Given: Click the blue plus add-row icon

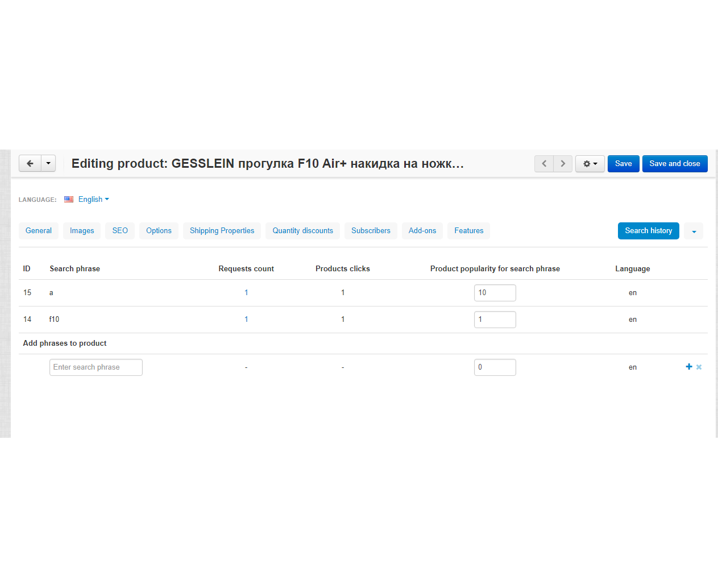Looking at the screenshot, I should (689, 367).
